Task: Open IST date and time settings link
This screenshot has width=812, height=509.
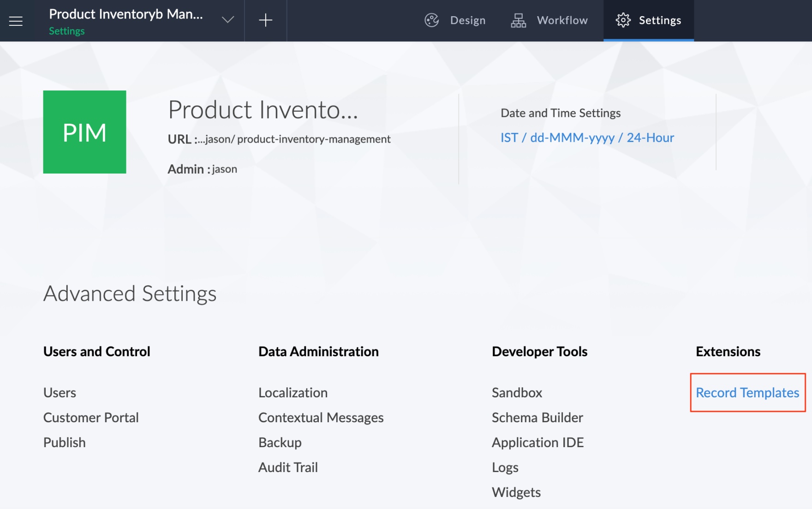Action: (587, 138)
